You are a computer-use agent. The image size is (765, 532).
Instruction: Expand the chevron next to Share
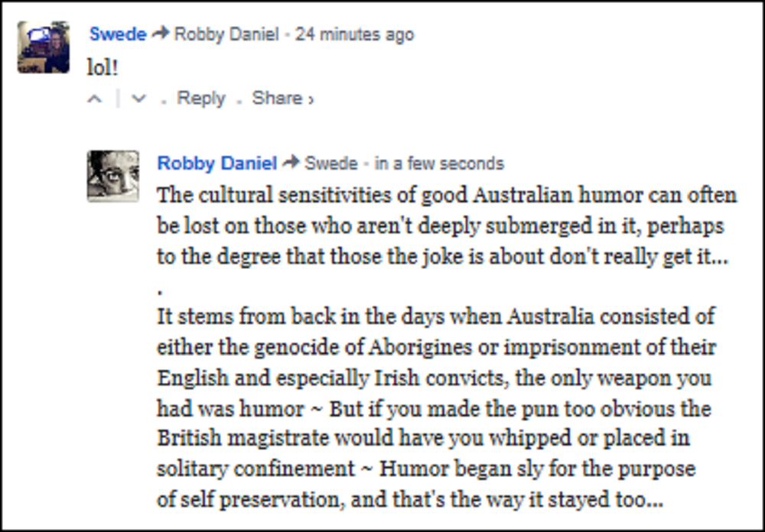coord(311,99)
